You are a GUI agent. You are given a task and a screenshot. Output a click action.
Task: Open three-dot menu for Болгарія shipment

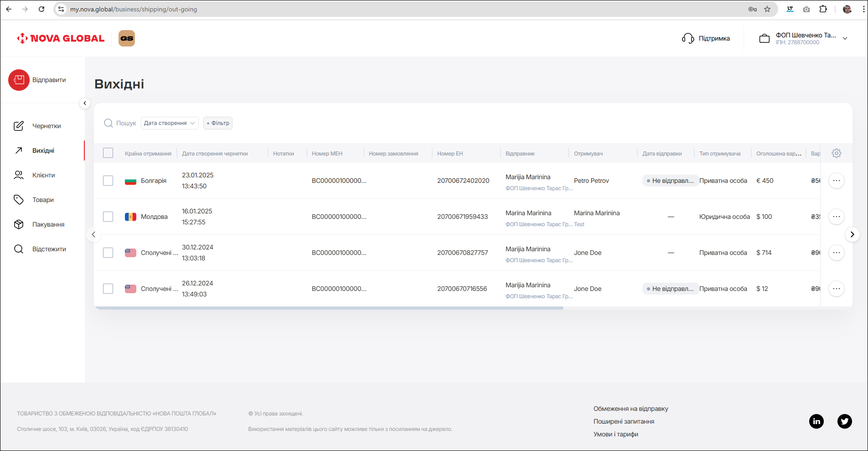pos(836,181)
